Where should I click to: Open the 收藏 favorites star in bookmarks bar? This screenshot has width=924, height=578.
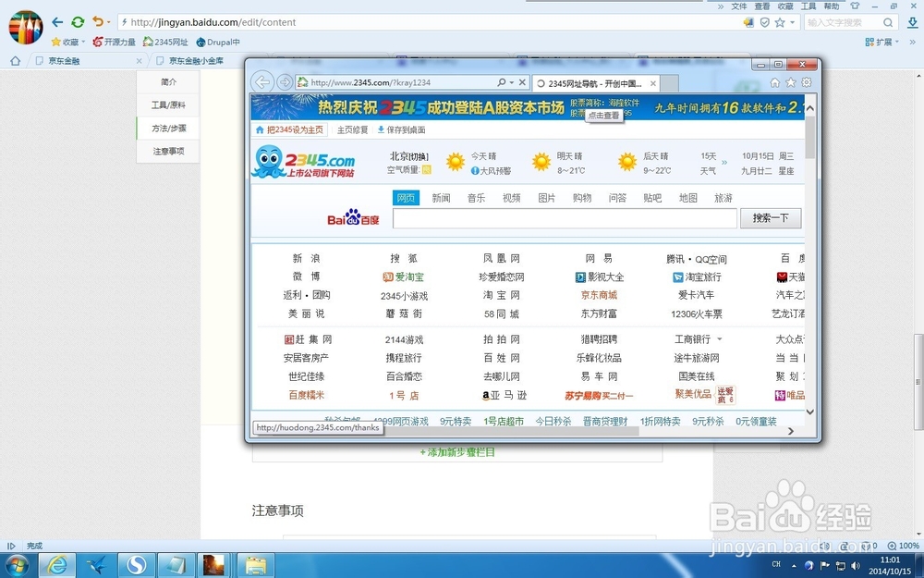click(x=67, y=42)
